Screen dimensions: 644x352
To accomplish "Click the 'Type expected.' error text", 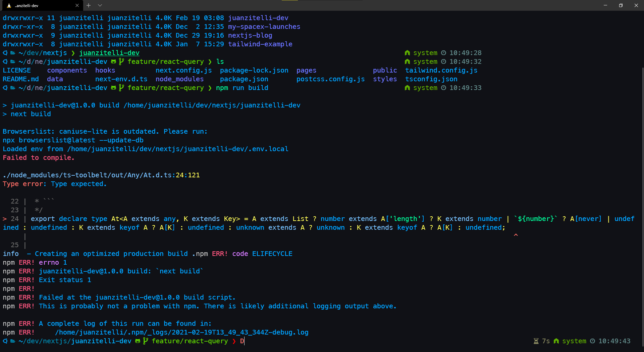I will 79,184.
